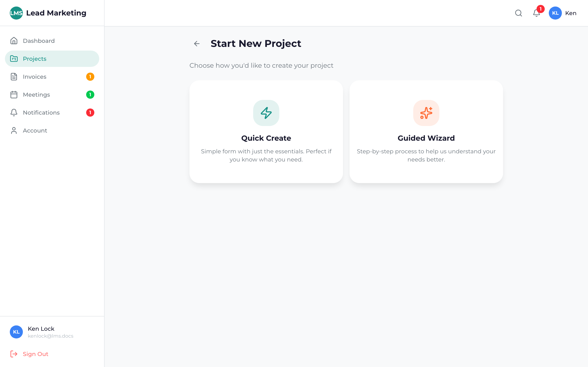The width and height of the screenshot is (588, 367).
Task: Click the Quick Create lightning icon
Action: tap(266, 113)
